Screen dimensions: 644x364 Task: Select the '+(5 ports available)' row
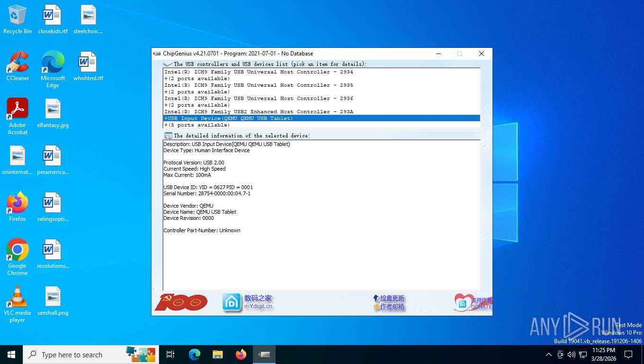pos(322,125)
